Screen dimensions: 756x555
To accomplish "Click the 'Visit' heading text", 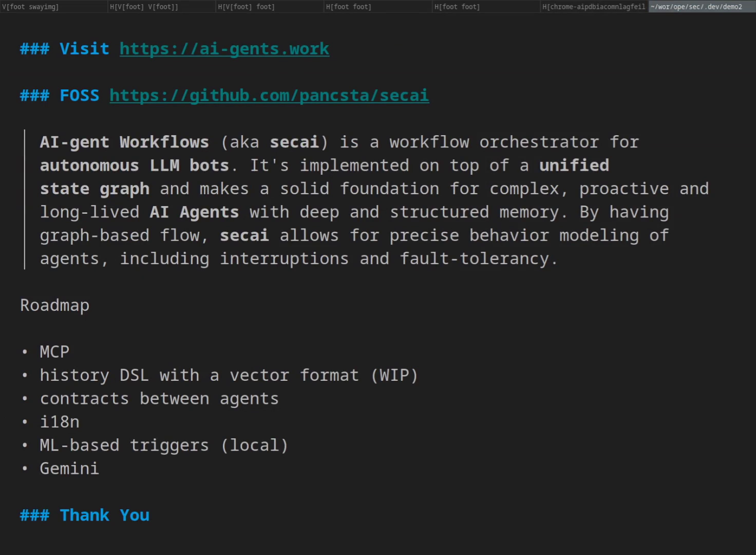I will click(84, 49).
